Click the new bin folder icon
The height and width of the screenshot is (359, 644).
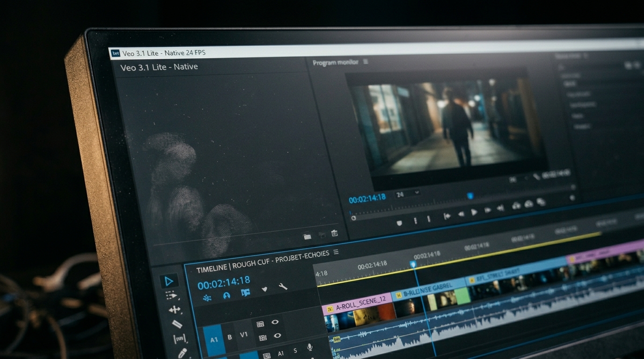click(x=307, y=237)
